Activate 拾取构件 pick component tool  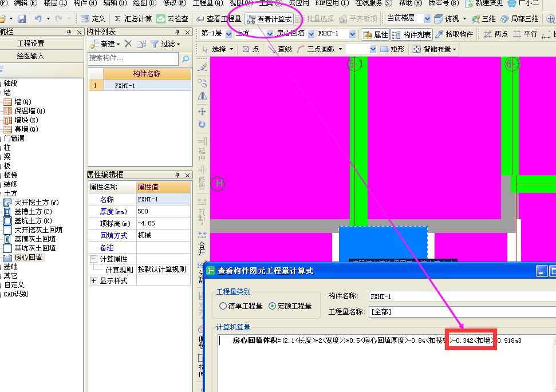pos(455,34)
